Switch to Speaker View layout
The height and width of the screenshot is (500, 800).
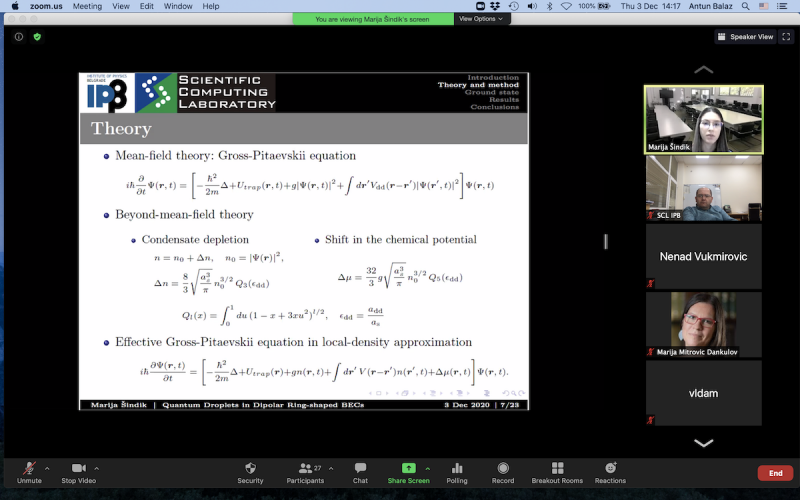click(746, 37)
